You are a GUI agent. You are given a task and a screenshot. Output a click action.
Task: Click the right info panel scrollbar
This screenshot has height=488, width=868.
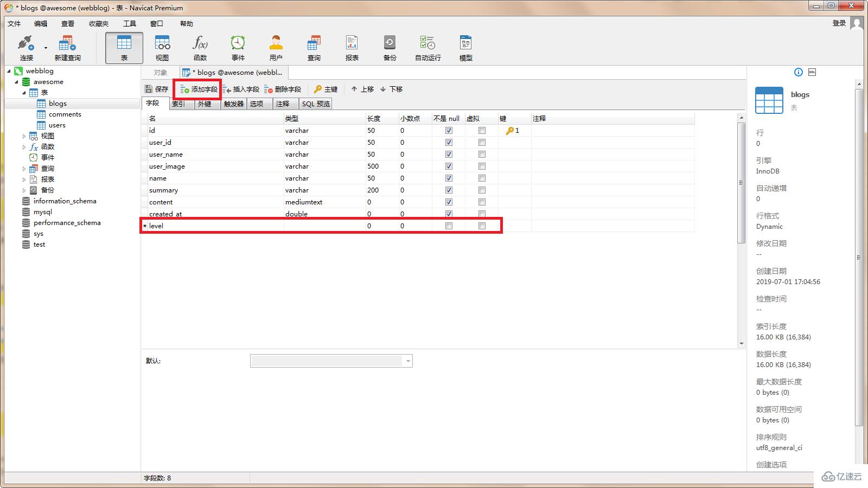(859, 258)
